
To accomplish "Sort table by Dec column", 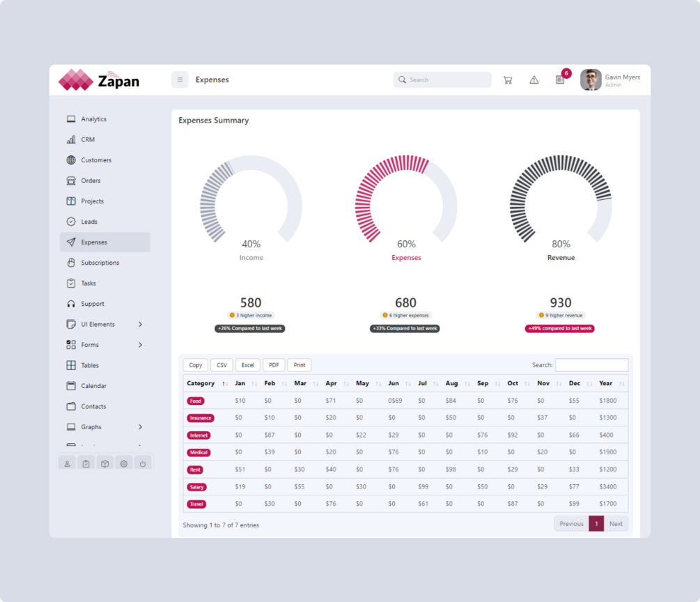I will 580,383.
